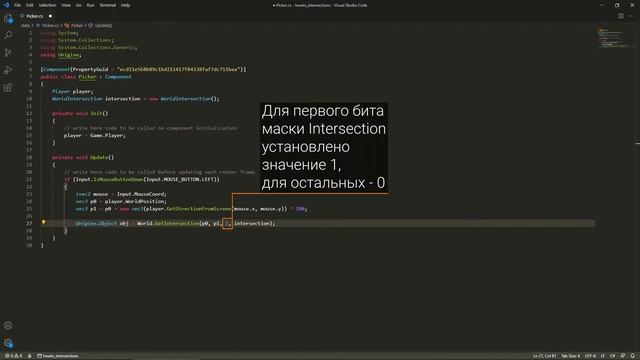Open the Manage gear icon
Image resolution: width=640 pixels, height=360 pixels.
point(8,343)
